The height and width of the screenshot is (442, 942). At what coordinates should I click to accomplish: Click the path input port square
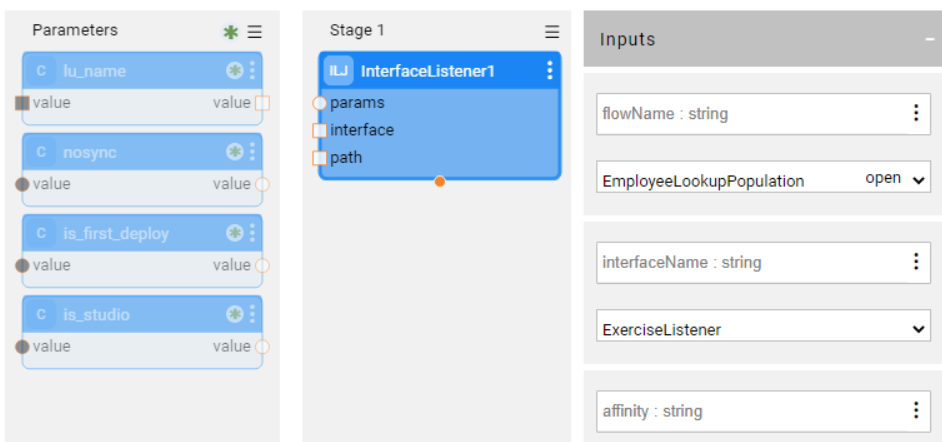click(x=320, y=158)
